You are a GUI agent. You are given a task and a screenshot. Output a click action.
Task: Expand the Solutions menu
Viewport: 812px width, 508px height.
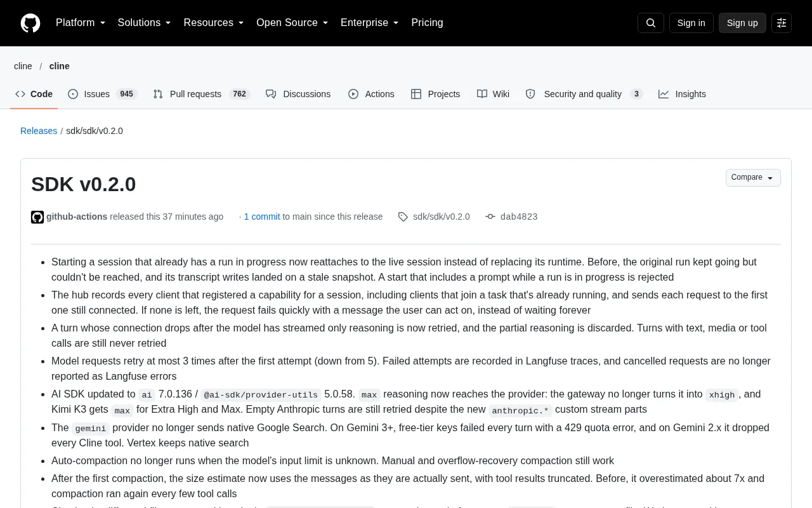point(145,23)
